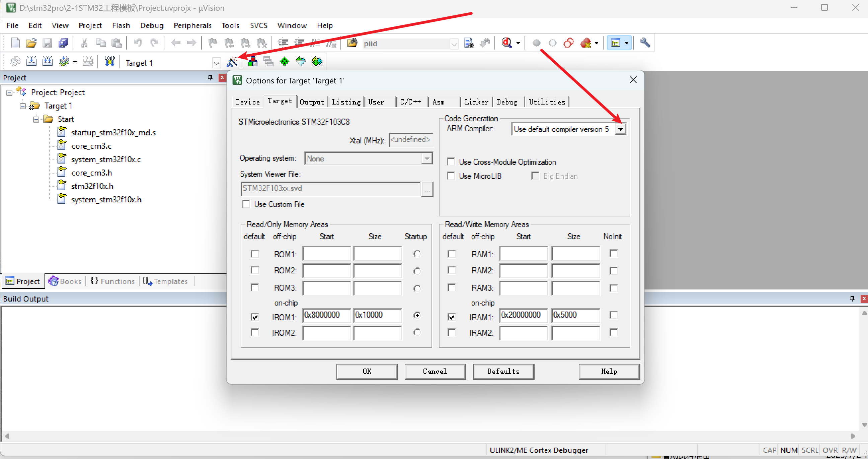868x459 pixels.
Task: Collapse the Target 1 tree node
Action: tap(22, 106)
